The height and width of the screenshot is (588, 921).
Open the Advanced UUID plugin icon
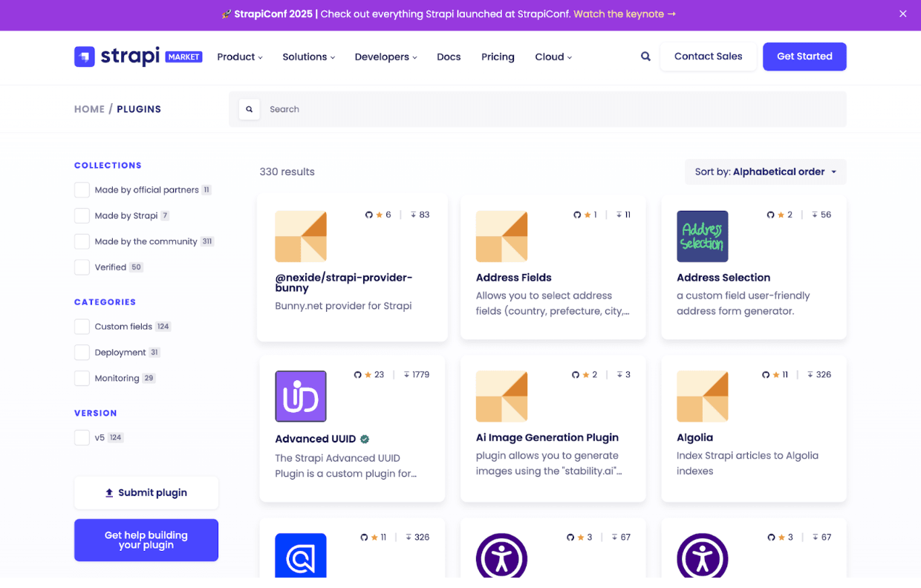tap(301, 396)
